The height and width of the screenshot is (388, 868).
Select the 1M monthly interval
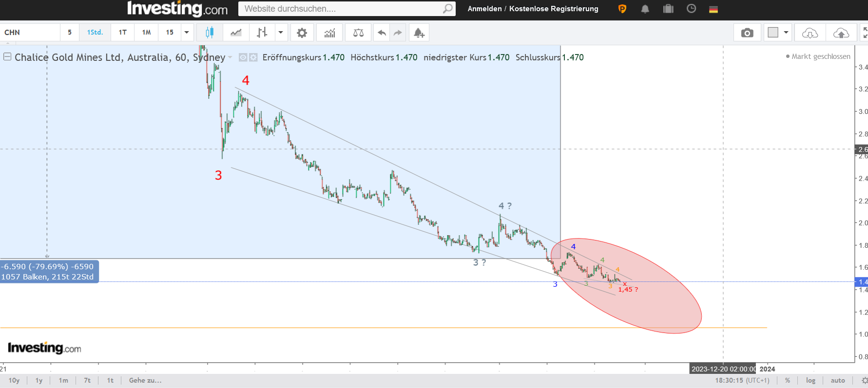147,33
